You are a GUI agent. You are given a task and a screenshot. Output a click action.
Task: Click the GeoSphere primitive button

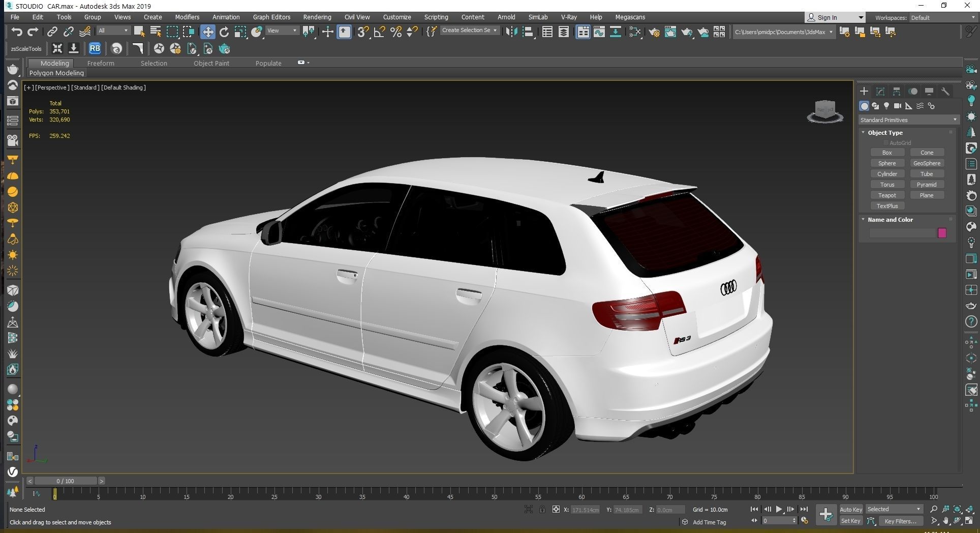click(x=927, y=163)
